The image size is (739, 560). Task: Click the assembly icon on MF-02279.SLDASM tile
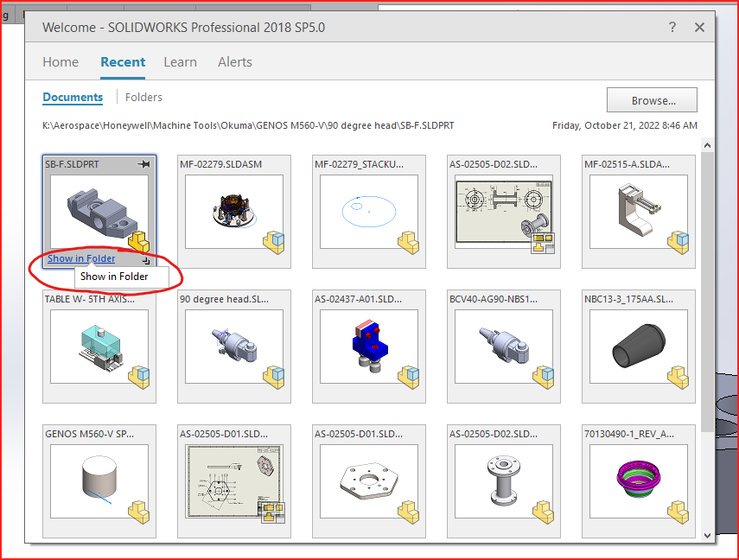click(274, 241)
